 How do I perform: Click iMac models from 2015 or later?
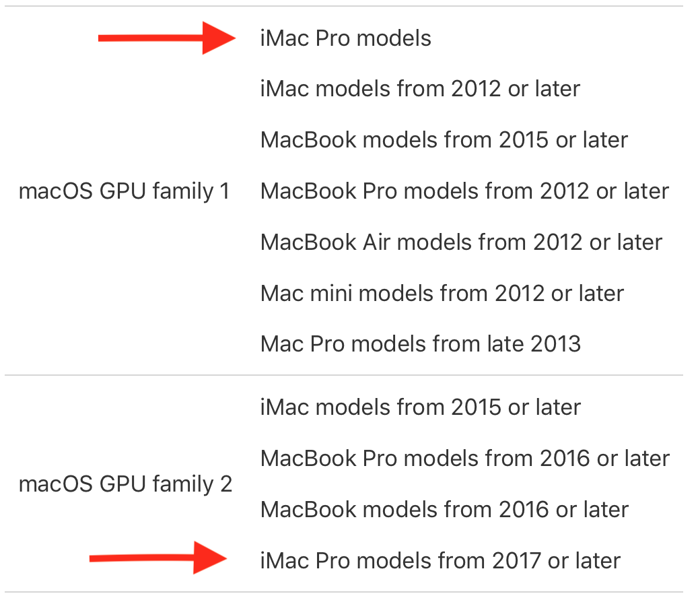[x=421, y=407]
